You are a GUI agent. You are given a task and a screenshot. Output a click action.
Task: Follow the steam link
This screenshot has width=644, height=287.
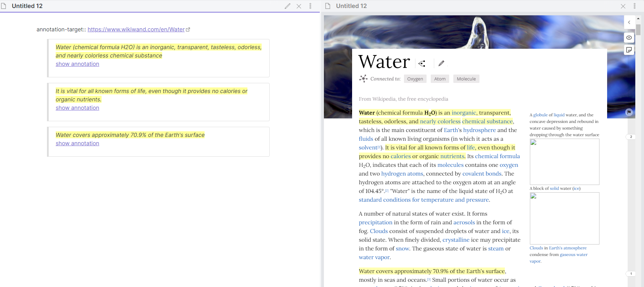coord(496,248)
